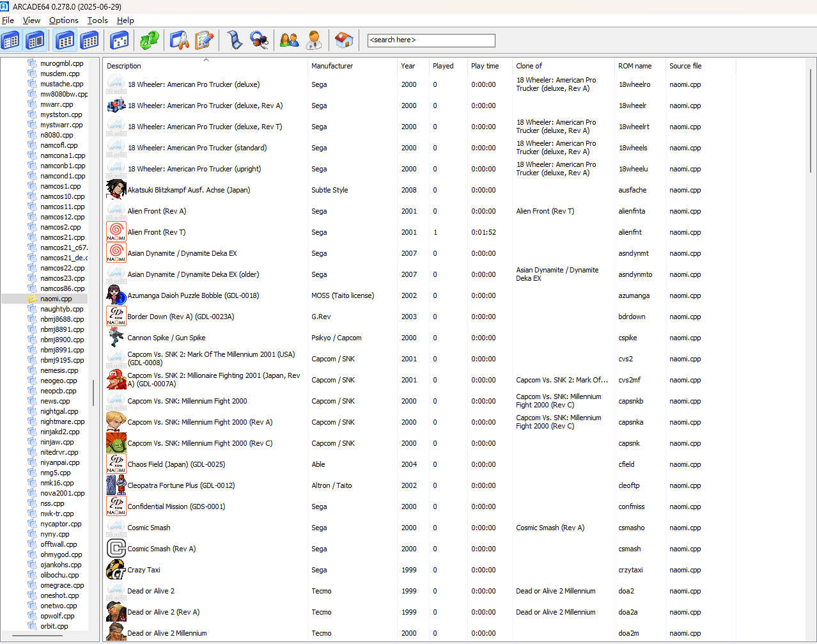
Task: Sort by the ROM name column header
Action: (x=640, y=66)
